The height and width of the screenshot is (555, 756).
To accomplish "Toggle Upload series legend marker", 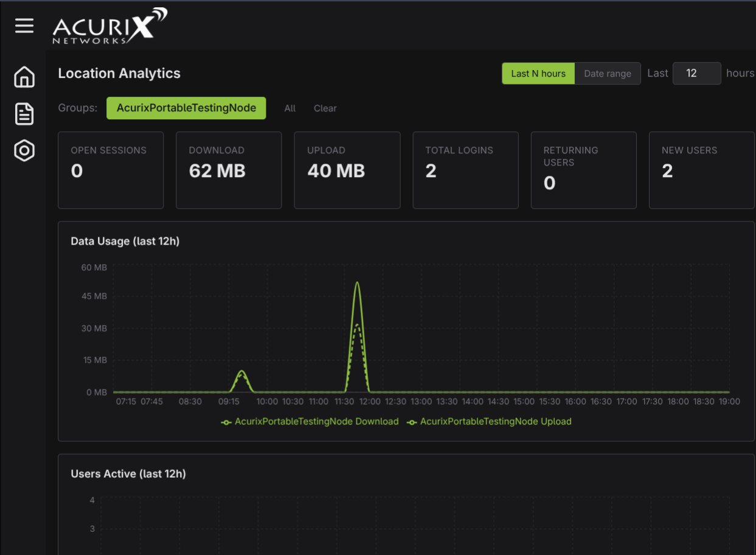I will 412,422.
